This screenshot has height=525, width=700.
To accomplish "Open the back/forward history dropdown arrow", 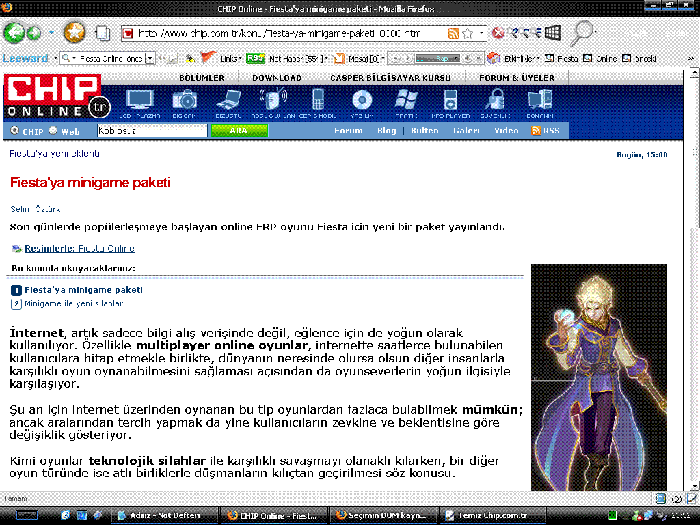I will point(51,33).
